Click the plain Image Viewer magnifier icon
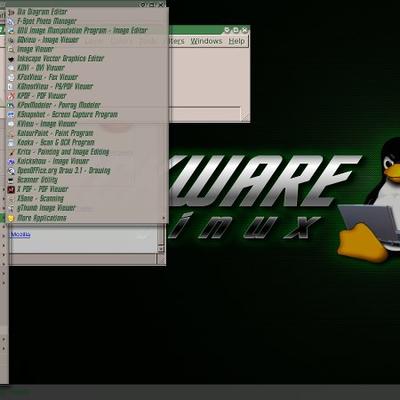Viewport: 400px width, 400px height. (11, 49)
